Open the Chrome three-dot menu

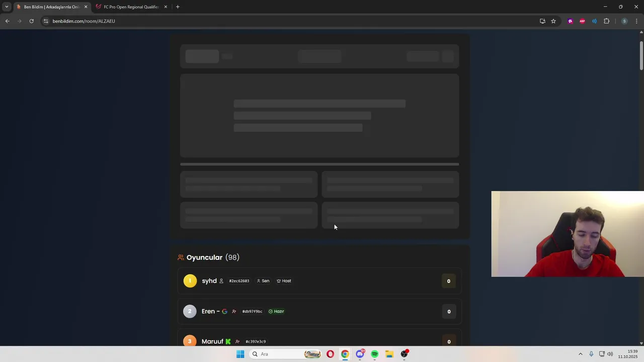tap(637, 21)
